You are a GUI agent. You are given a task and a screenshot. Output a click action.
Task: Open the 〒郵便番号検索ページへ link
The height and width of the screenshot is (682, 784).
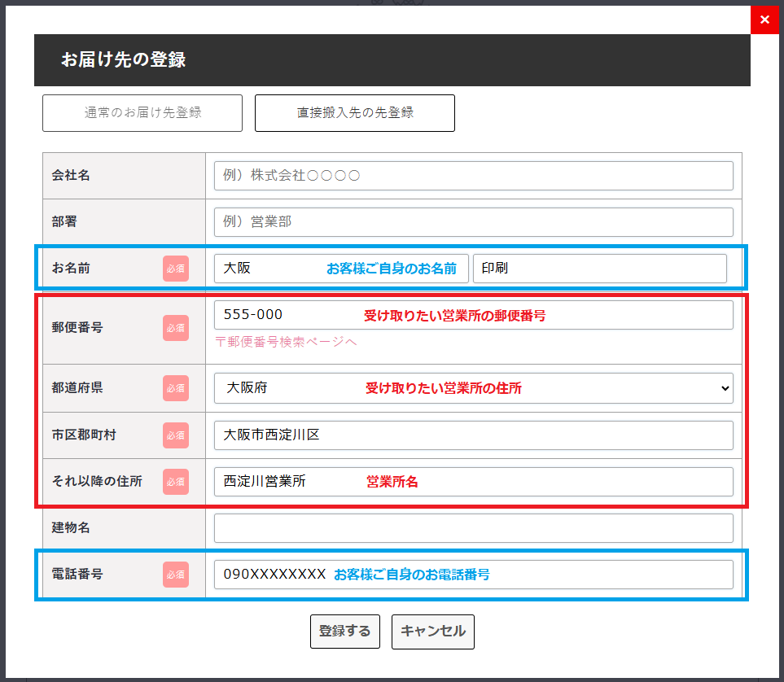(x=286, y=342)
